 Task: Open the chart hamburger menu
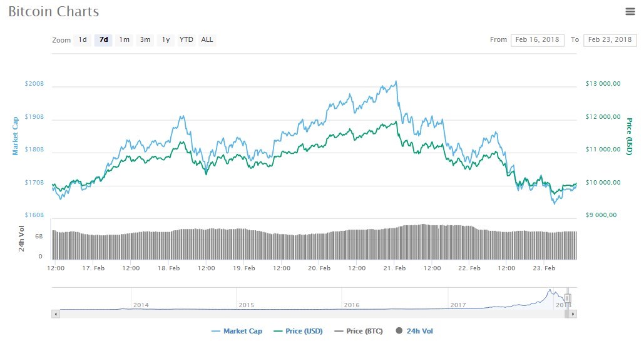(630, 11)
